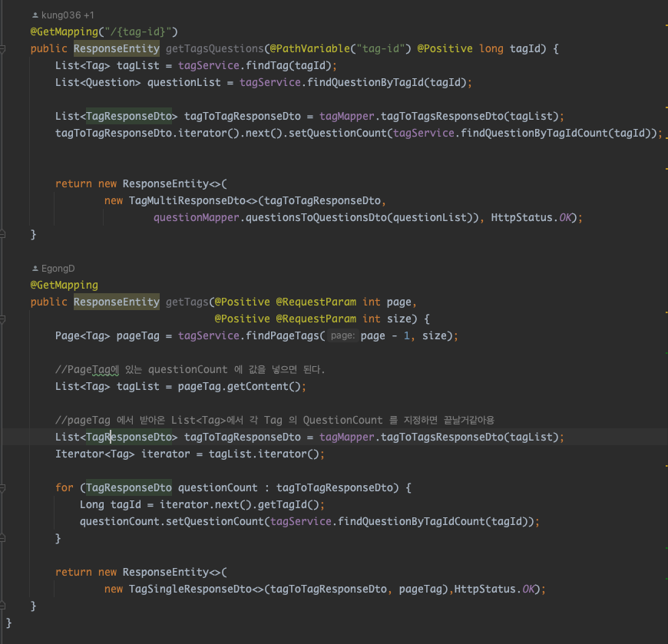Click the findQuestionByTagId(tagId) call
This screenshot has height=644, width=668.
coord(387,83)
